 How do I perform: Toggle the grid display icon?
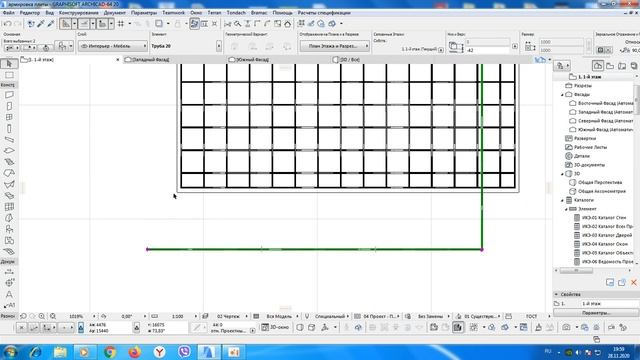(121, 24)
